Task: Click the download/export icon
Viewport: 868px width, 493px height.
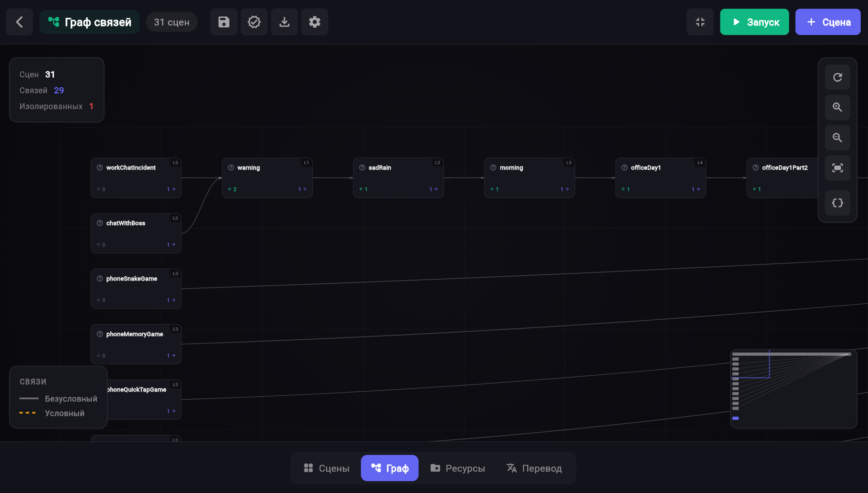Action: click(x=284, y=22)
